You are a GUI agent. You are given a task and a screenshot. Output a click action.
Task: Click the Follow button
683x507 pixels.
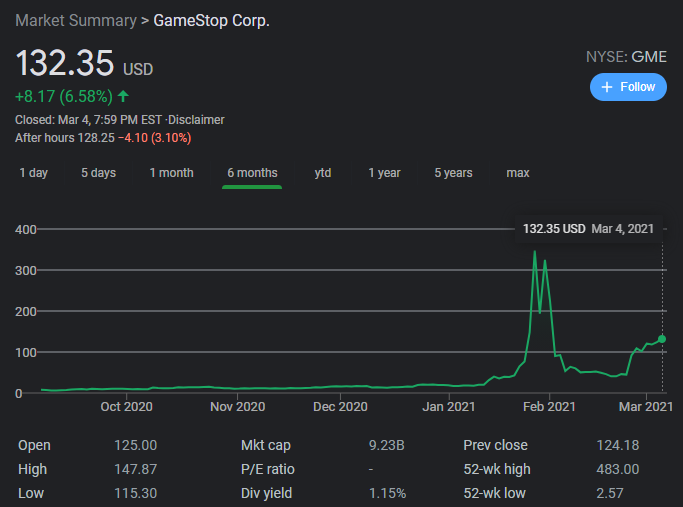[628, 87]
